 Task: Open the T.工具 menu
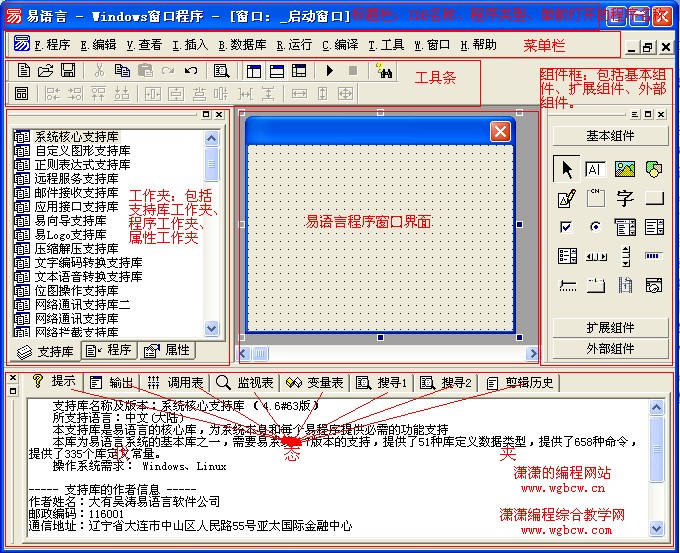386,45
